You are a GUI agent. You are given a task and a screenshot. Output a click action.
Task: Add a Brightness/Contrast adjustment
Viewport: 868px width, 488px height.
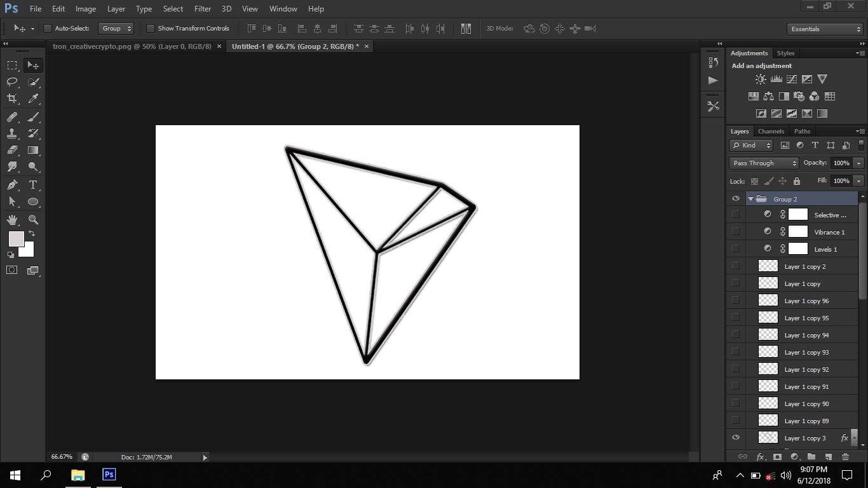point(761,79)
